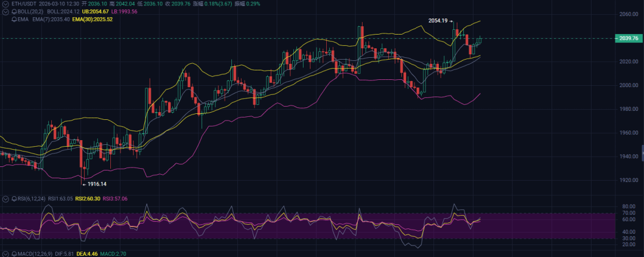Click the 1980.00 price axis label
This screenshot has height=257, width=644.
pos(628,109)
